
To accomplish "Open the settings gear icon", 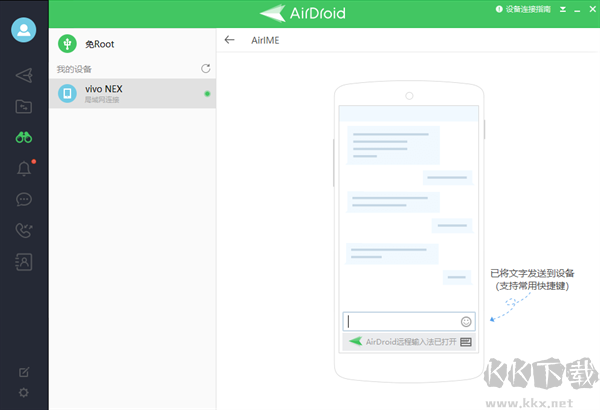I will coord(24,392).
